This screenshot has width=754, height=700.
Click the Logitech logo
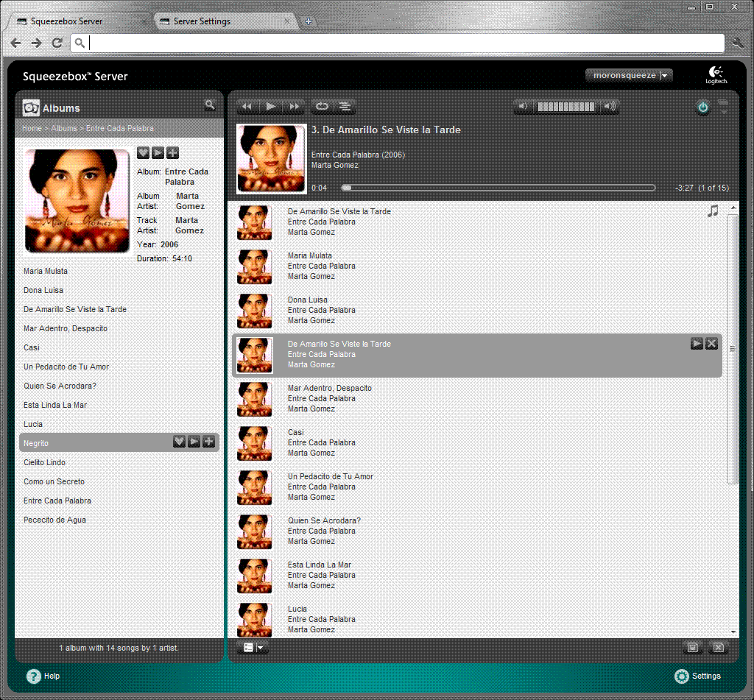point(716,75)
